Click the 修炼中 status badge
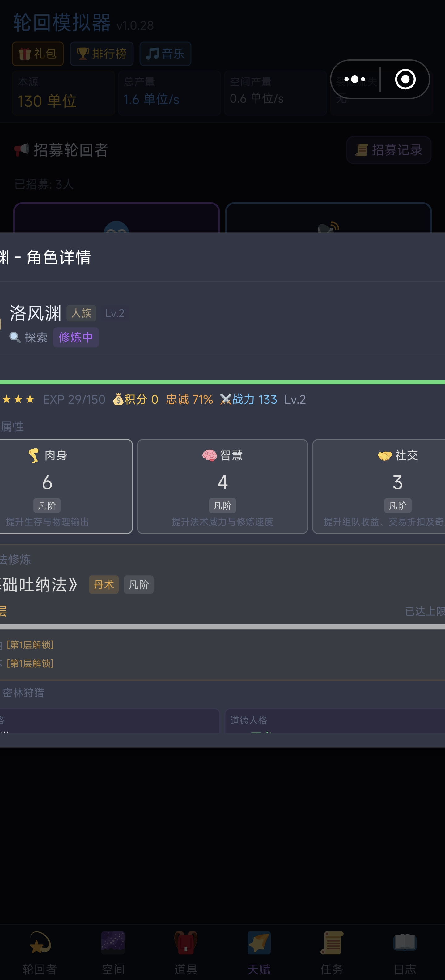Image resolution: width=445 pixels, height=980 pixels. pos(76,337)
